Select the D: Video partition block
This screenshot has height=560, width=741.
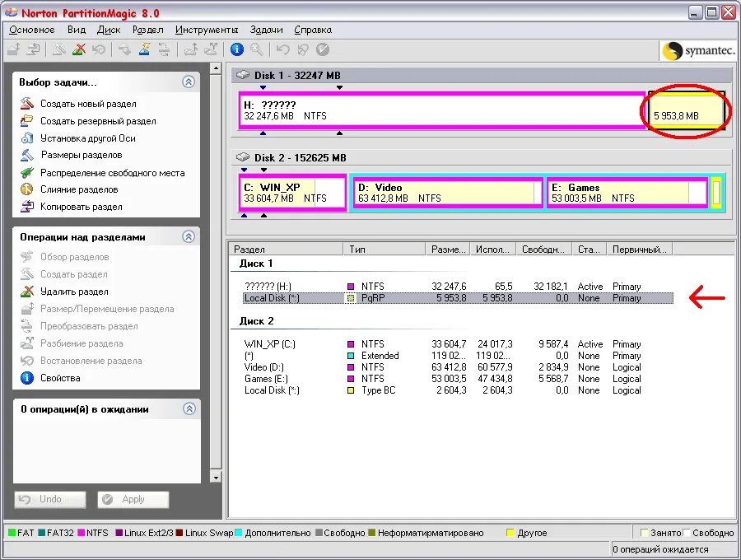tap(448, 193)
